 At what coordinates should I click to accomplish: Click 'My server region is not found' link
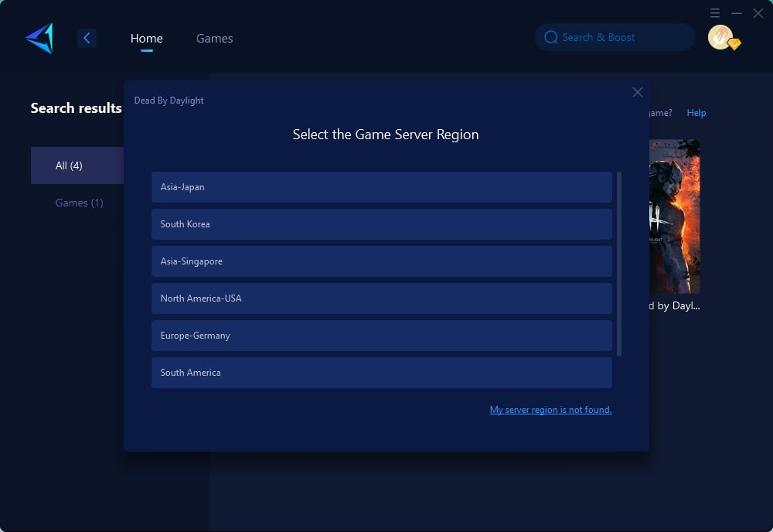(550, 410)
